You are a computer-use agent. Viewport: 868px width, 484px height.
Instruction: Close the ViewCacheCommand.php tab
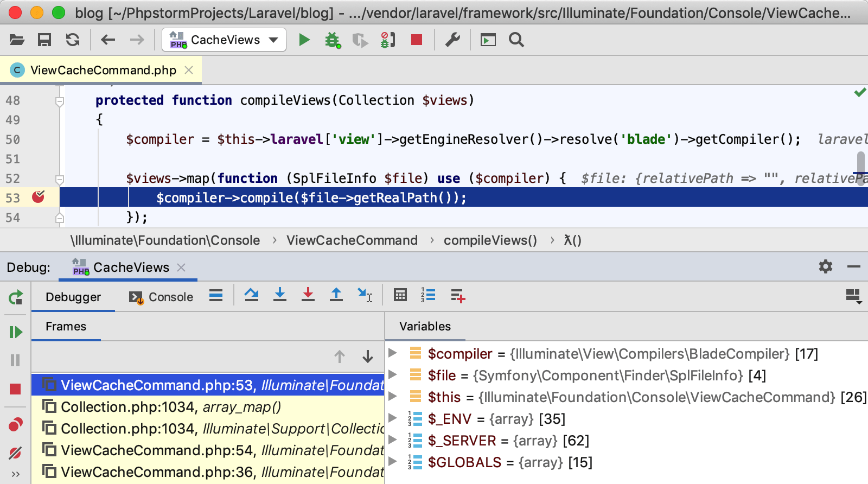(189, 70)
